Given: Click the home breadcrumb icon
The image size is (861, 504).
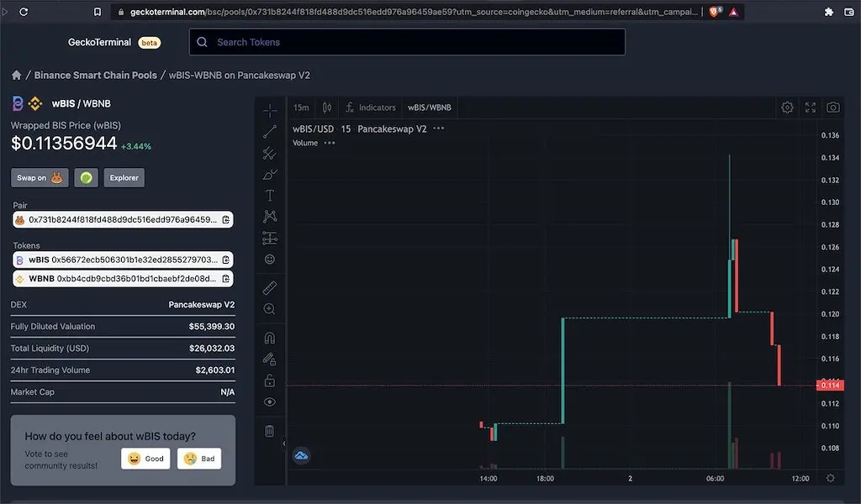Looking at the screenshot, I should tap(17, 75).
